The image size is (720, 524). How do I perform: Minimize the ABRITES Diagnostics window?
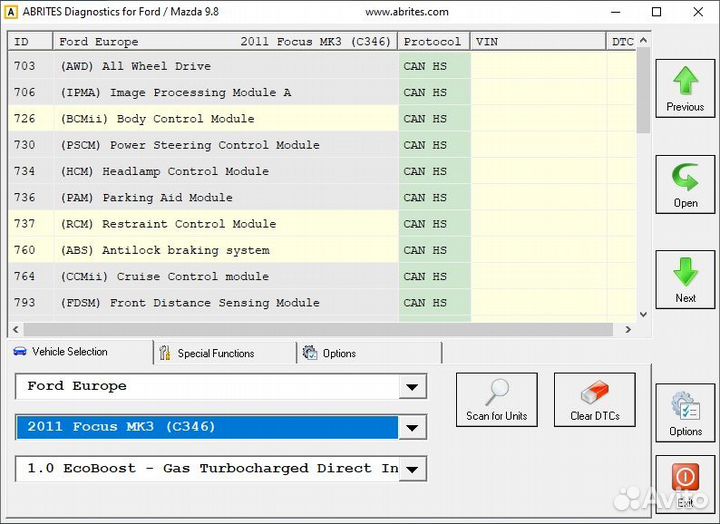coord(616,12)
